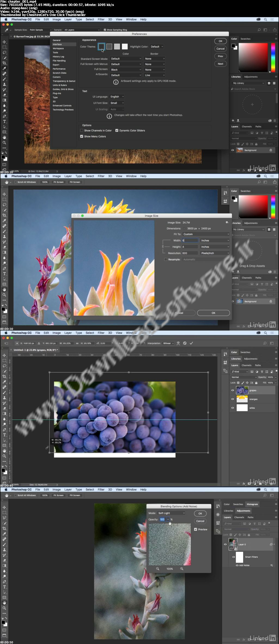This screenshot has height=644, width=279.
Task: Cancel the Blending Options dialog
Action: (200, 521)
